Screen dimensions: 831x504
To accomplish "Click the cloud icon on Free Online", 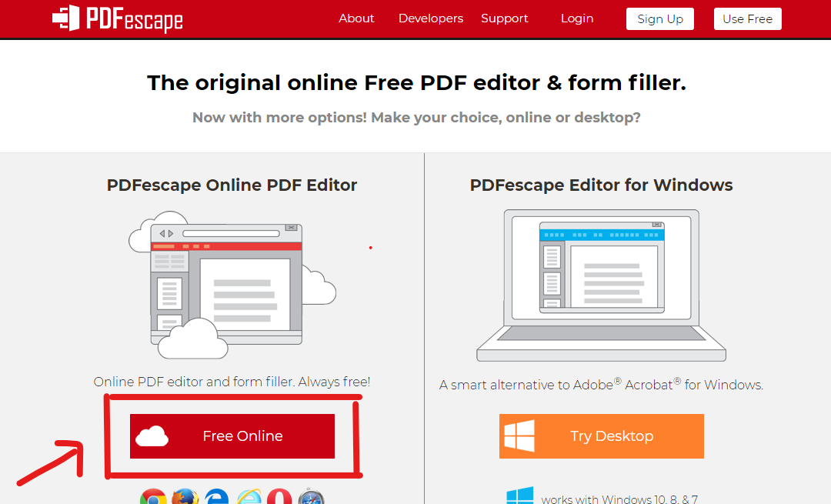I will [152, 436].
